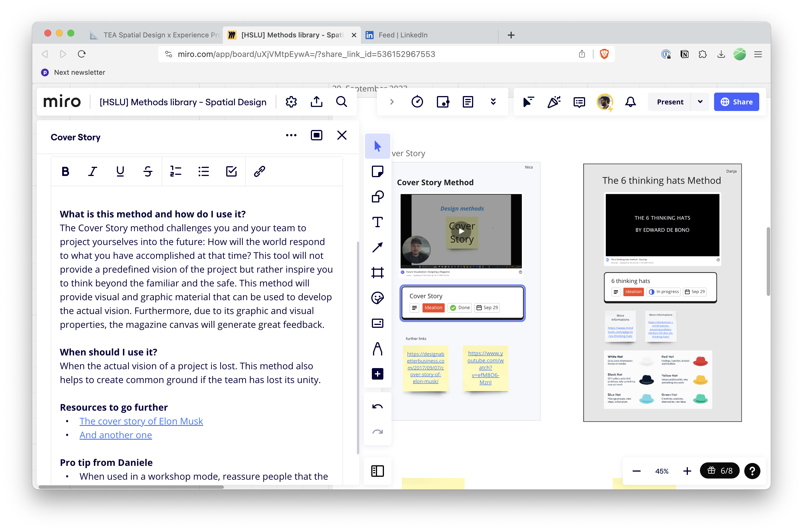The image size is (803, 532).
Task: Play the Cover Story video thumbnail
Action: tap(461, 231)
